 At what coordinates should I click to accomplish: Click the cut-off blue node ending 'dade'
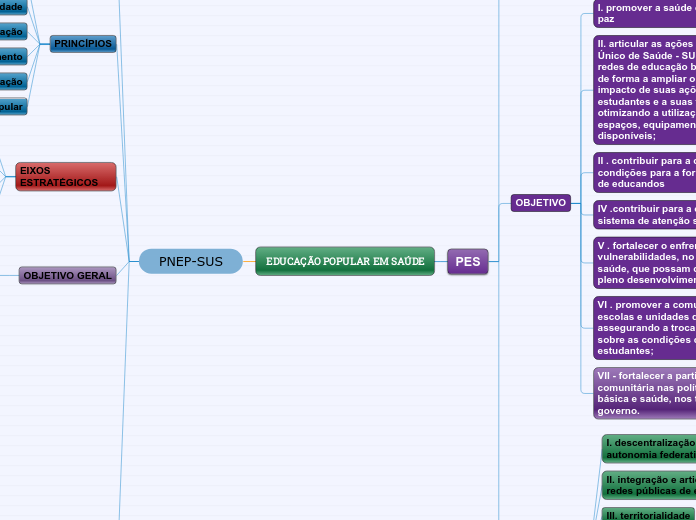click(13, 7)
